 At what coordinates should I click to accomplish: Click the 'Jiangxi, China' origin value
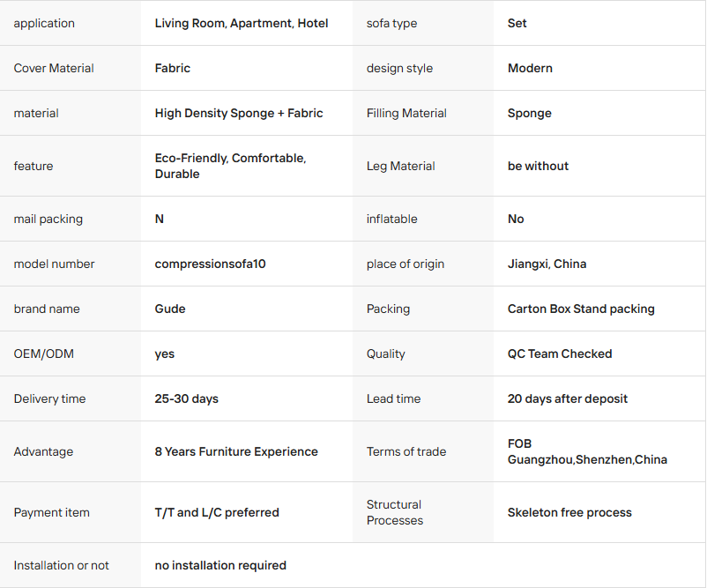click(x=547, y=264)
